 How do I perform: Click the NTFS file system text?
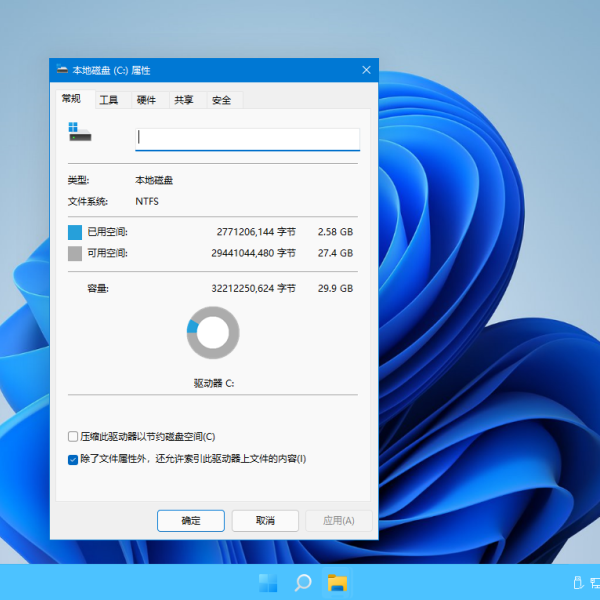[147, 201]
